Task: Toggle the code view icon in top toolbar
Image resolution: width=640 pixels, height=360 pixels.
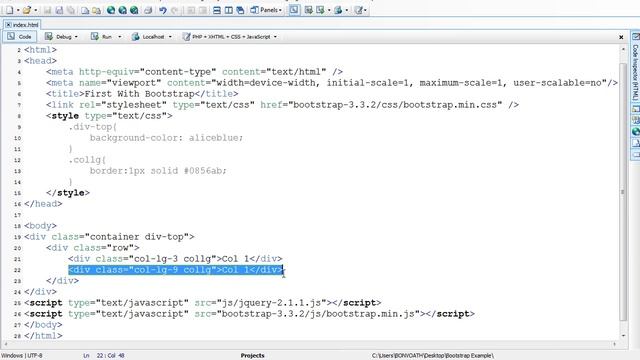Action: 294,10
